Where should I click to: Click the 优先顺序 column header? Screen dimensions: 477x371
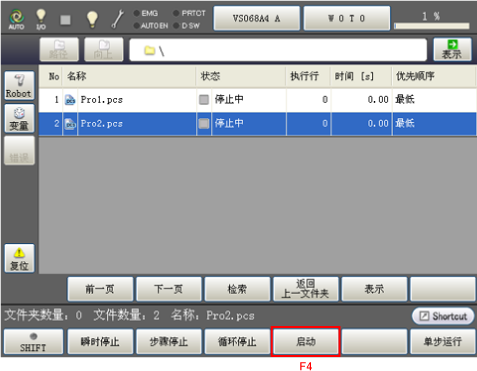pos(434,76)
